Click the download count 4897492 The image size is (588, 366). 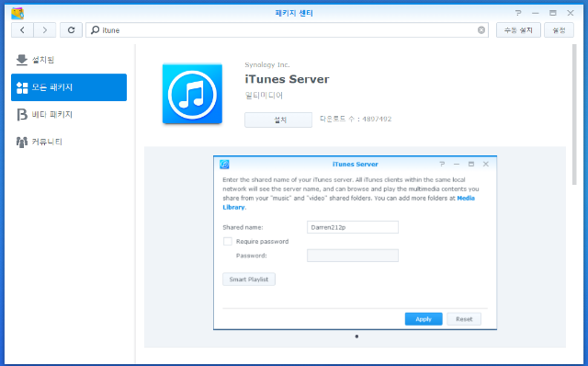pos(377,119)
